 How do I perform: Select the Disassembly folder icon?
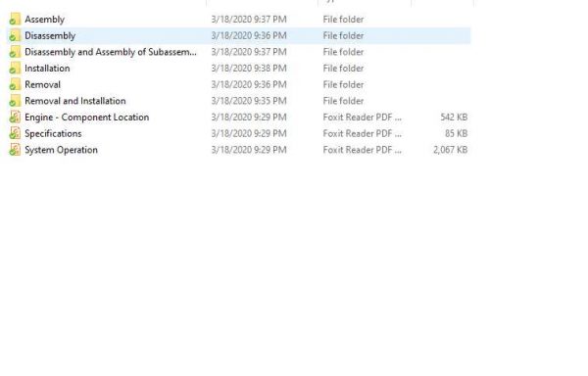(x=15, y=35)
